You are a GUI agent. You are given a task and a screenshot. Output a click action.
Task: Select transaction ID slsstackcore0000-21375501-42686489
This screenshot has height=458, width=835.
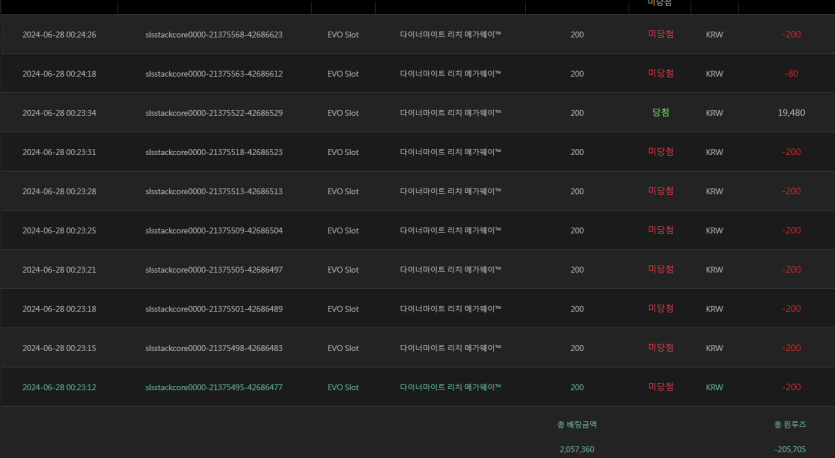[x=214, y=309]
